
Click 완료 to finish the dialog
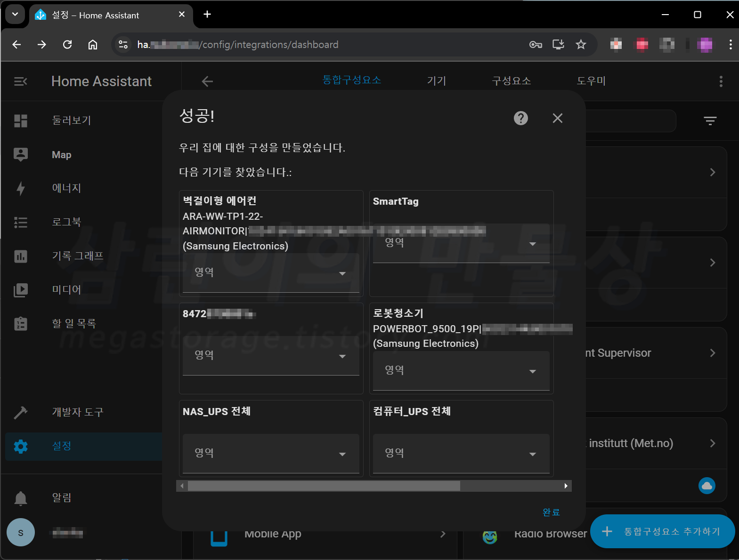(x=551, y=512)
